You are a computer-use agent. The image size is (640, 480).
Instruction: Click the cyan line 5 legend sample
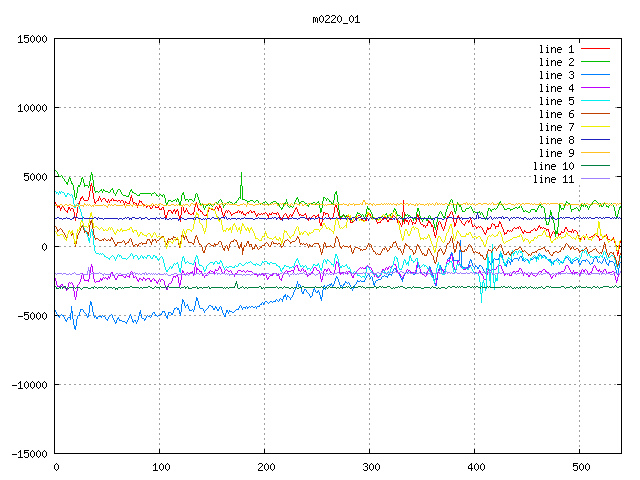pos(595,101)
